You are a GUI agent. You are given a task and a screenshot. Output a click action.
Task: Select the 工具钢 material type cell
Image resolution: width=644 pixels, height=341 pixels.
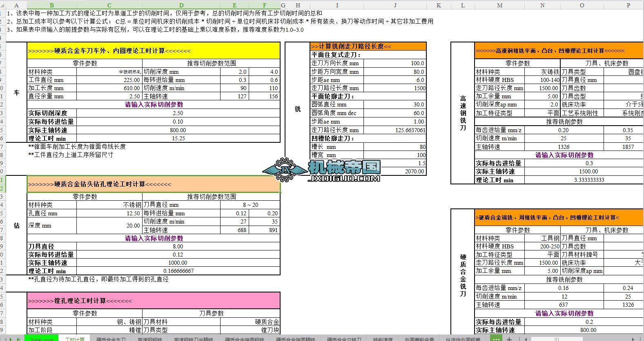click(x=542, y=238)
